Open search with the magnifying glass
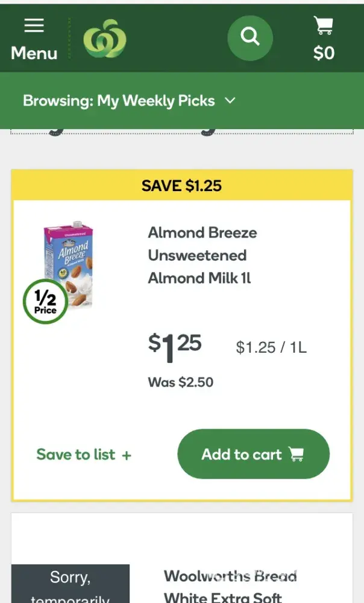 [x=249, y=37]
